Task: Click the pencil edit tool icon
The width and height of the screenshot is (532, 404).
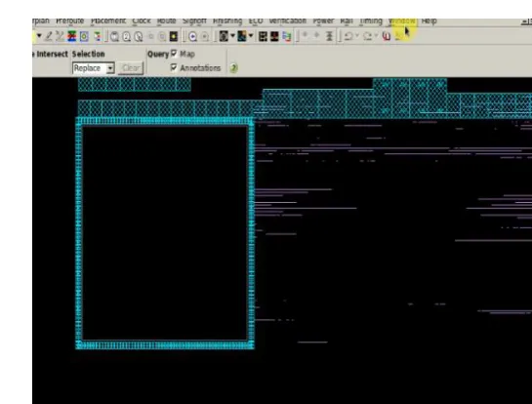Action: (49, 36)
